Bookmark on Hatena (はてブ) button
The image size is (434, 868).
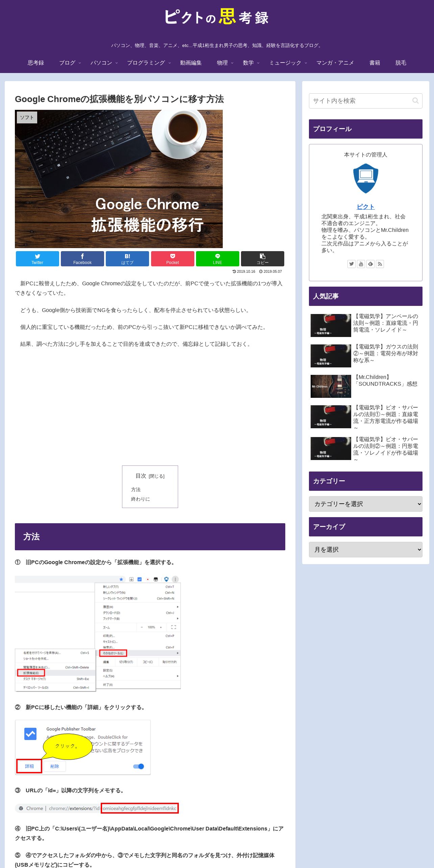[x=127, y=259]
